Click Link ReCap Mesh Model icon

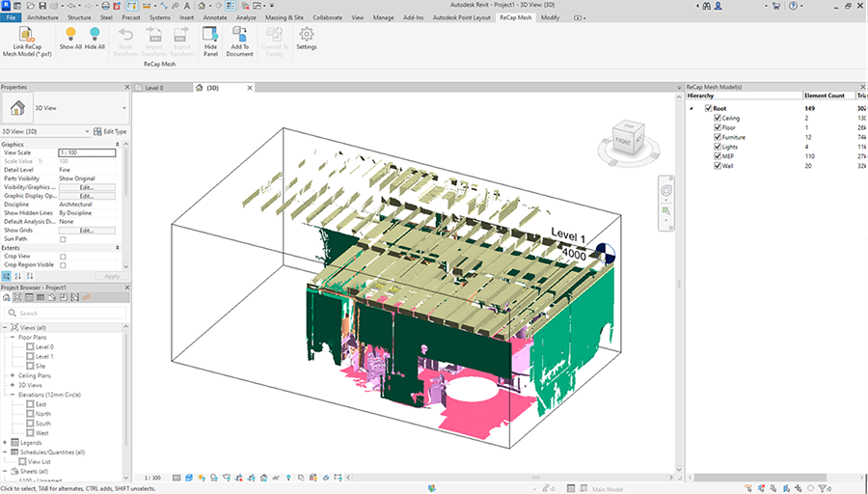click(x=27, y=35)
